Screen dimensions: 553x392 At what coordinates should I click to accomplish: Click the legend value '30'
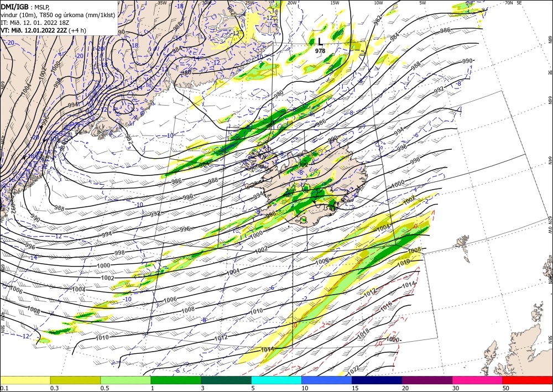455,388
